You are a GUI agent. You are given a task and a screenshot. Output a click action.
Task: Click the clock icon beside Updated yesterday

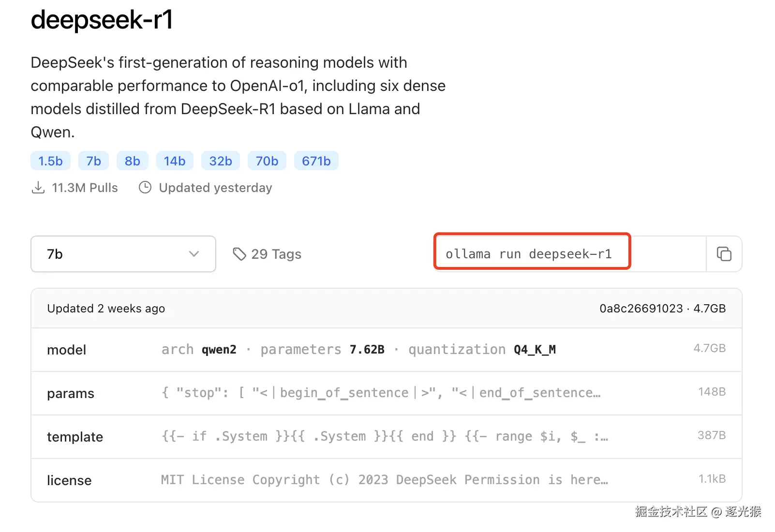coord(145,188)
